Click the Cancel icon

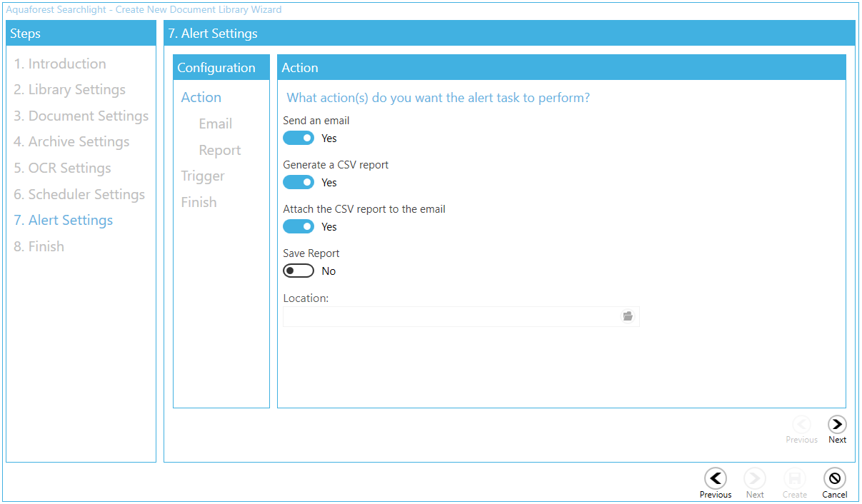point(834,478)
